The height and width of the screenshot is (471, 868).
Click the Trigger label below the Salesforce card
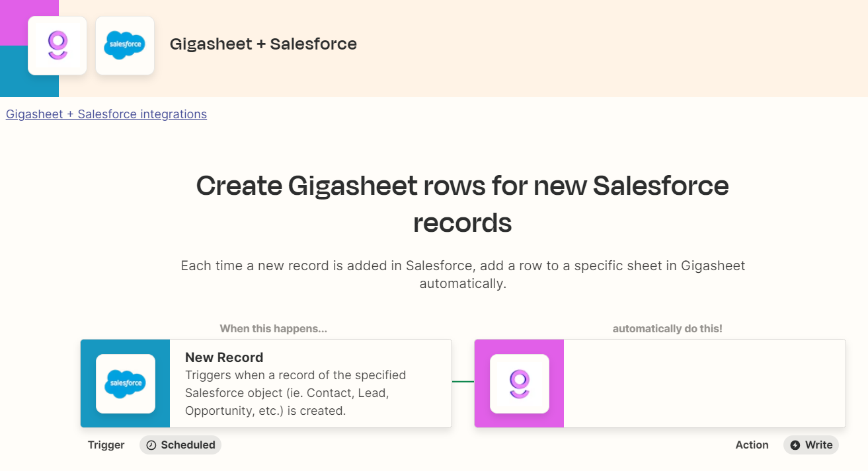(106, 445)
